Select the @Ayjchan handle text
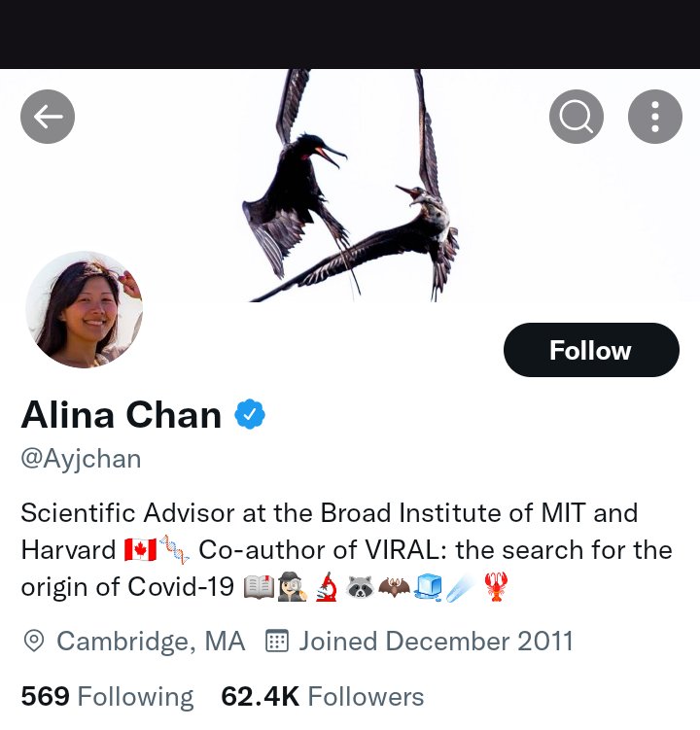The image size is (700, 730). (x=81, y=459)
